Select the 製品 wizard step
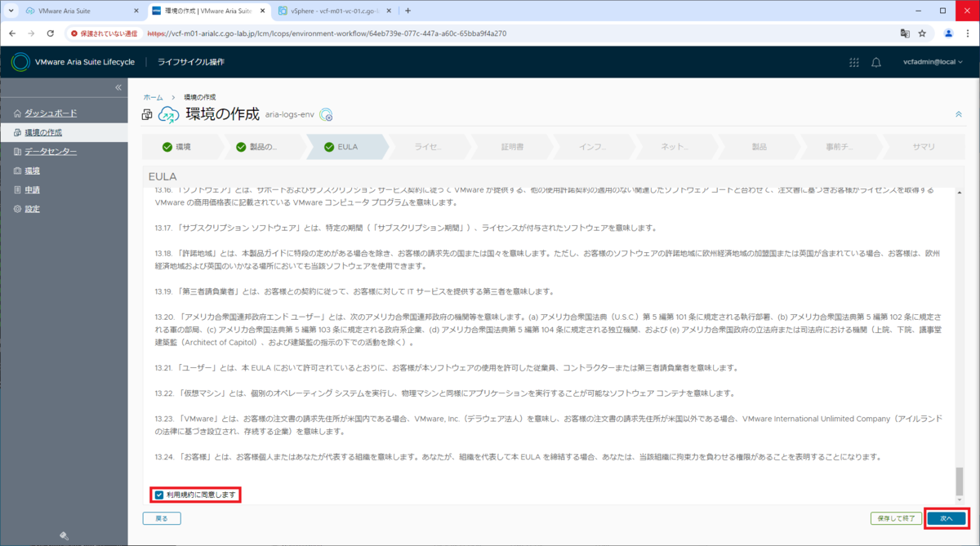 759,147
